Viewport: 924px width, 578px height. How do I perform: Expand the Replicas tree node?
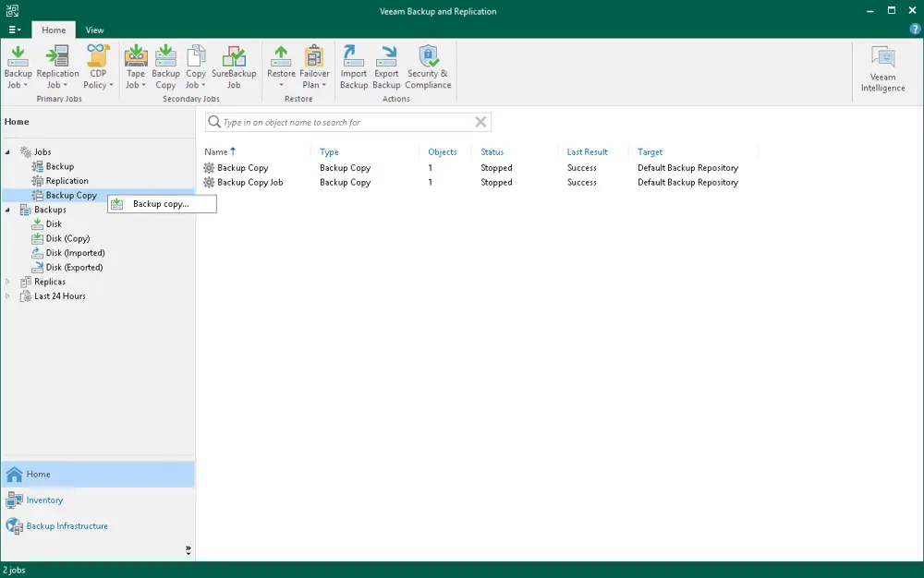[8, 282]
